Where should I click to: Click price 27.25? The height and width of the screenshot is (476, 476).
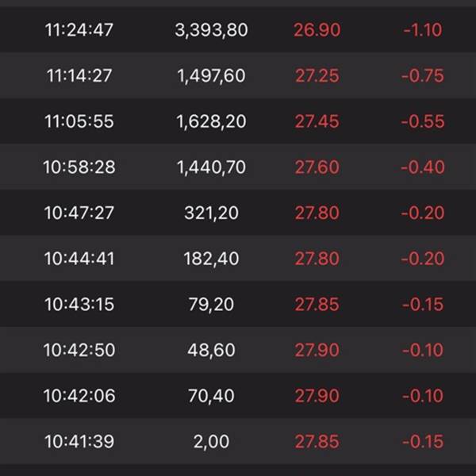pos(317,75)
